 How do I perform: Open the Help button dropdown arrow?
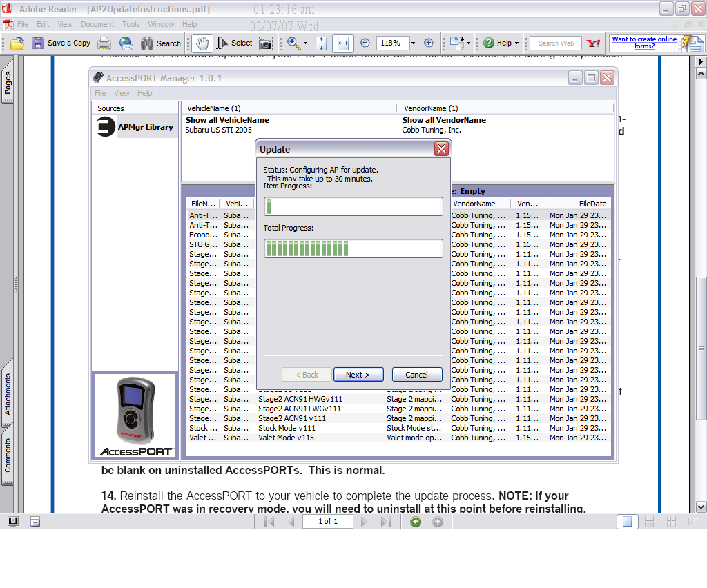point(516,43)
